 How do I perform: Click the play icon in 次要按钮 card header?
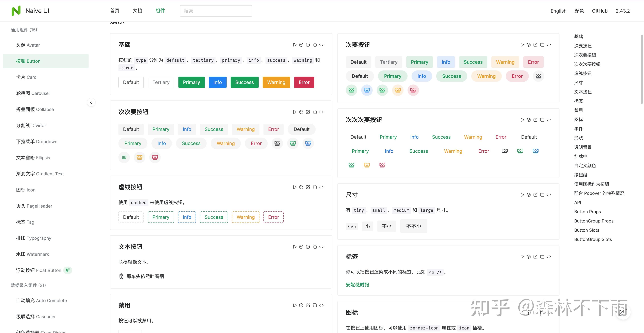[x=522, y=45]
